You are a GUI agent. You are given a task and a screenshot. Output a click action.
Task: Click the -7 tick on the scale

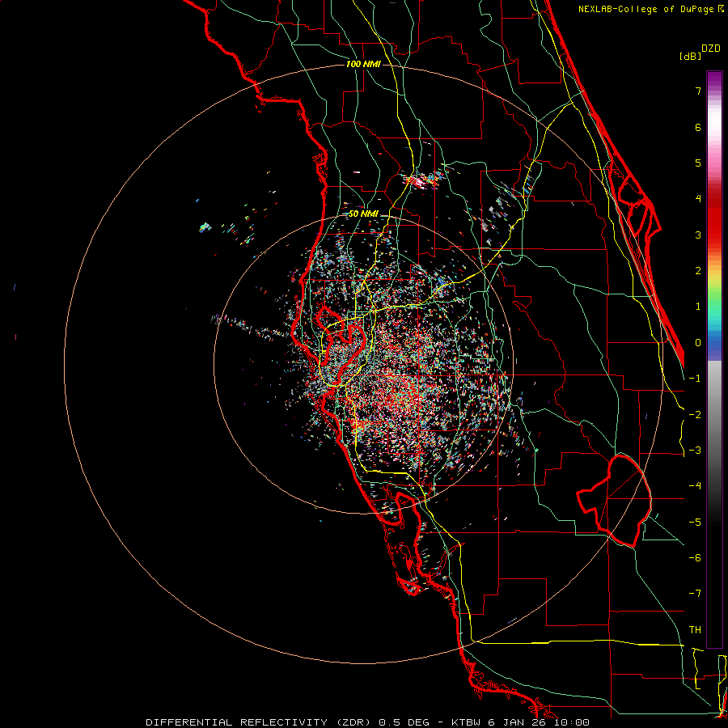[695, 594]
